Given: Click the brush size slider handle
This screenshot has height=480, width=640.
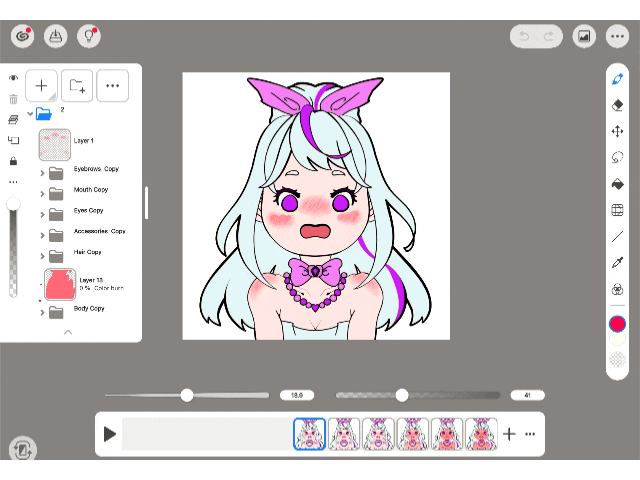Looking at the screenshot, I should [x=187, y=395].
